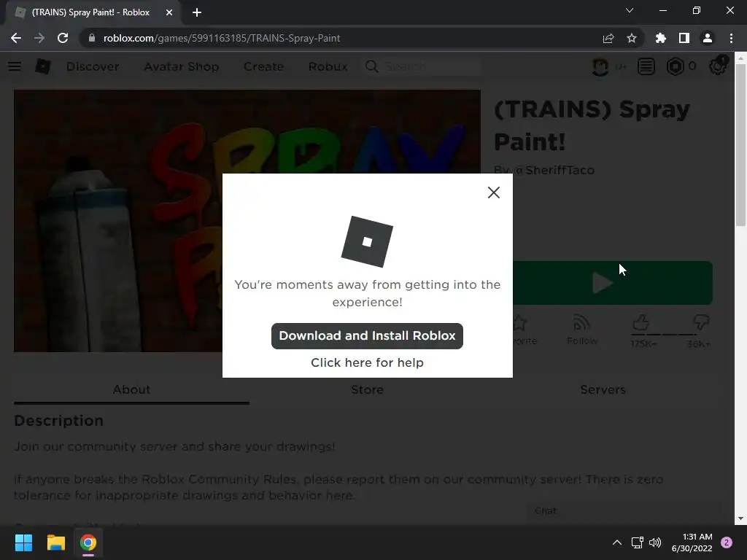Open Chrome three-dot menu
The width and height of the screenshot is (747, 560).
[x=731, y=38]
